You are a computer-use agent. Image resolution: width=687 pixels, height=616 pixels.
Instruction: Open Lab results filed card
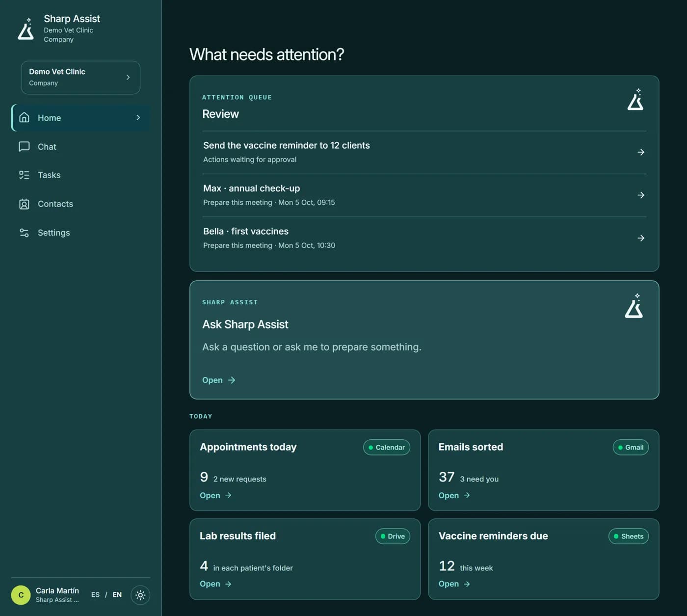(215, 584)
